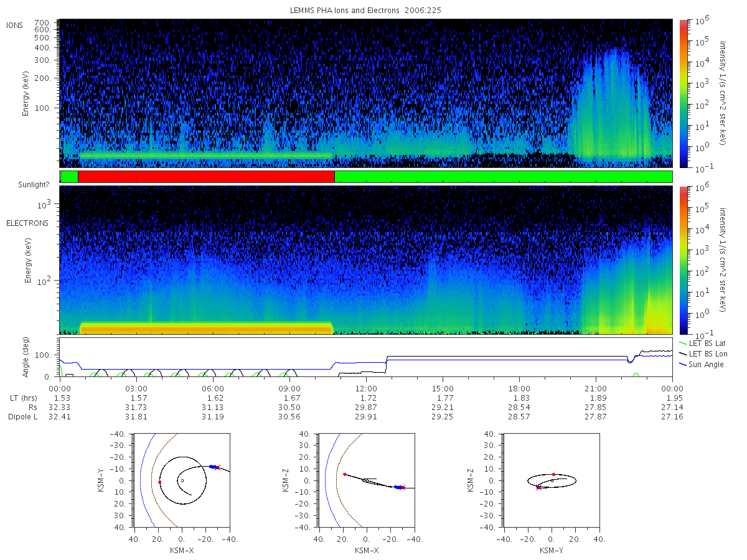Click the 21:00 time tick label
Viewport: 747px width, 560px height.
click(596, 388)
